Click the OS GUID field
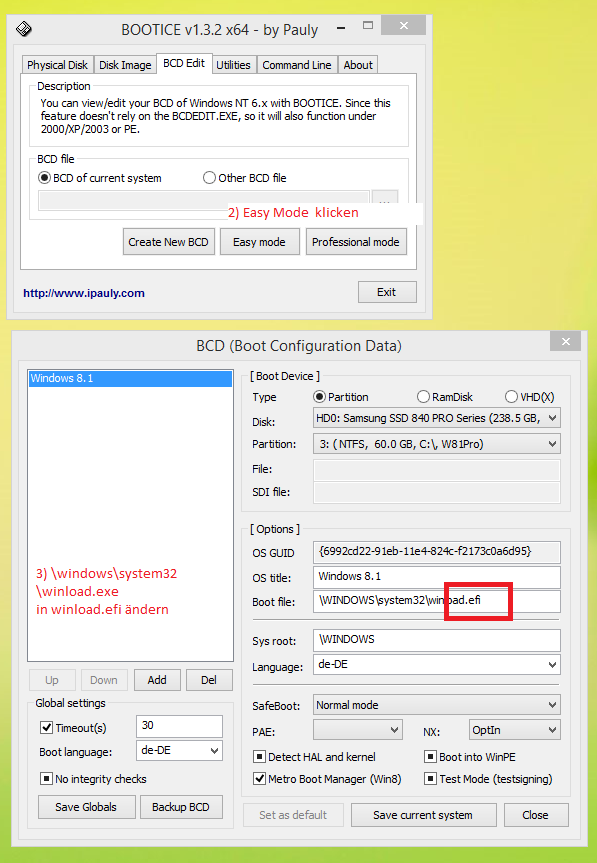Screen dimensions: 597x863 437,551
